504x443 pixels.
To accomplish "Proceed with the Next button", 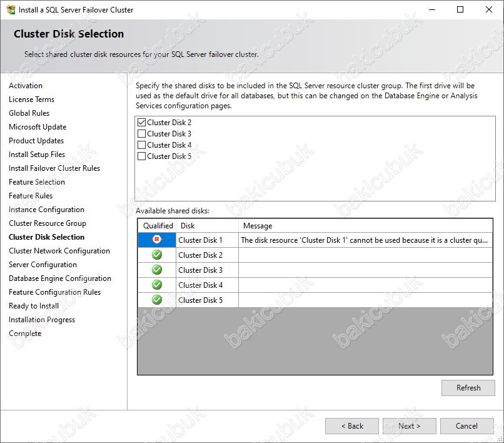I will 409,426.
